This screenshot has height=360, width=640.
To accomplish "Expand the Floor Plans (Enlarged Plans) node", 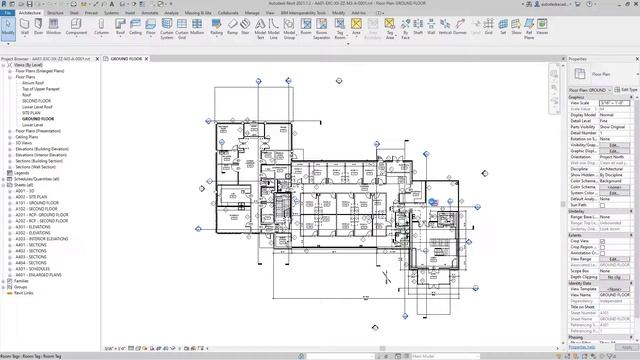I will [x=10, y=71].
